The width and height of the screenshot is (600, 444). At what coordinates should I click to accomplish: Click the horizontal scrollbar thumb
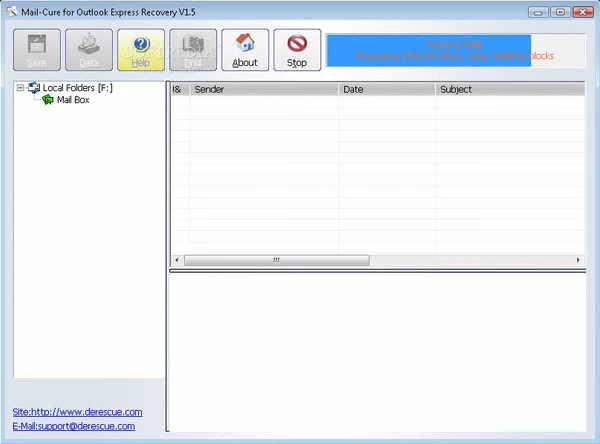pos(277,260)
